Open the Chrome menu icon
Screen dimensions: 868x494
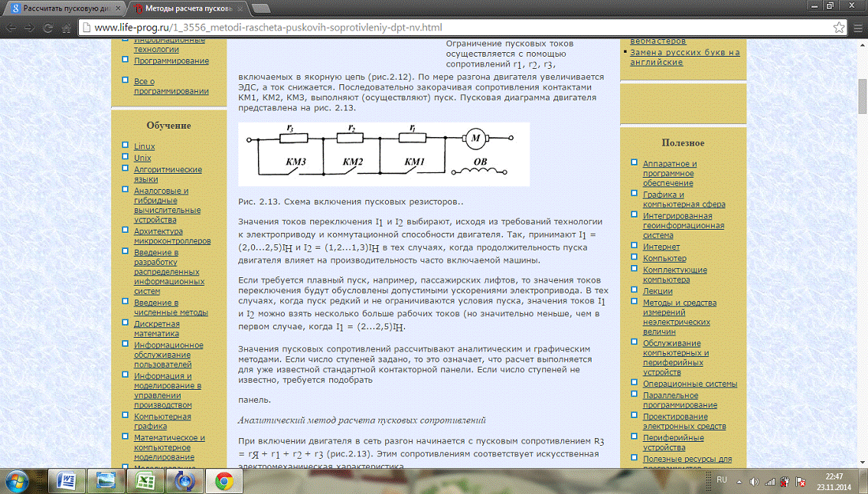(x=857, y=28)
